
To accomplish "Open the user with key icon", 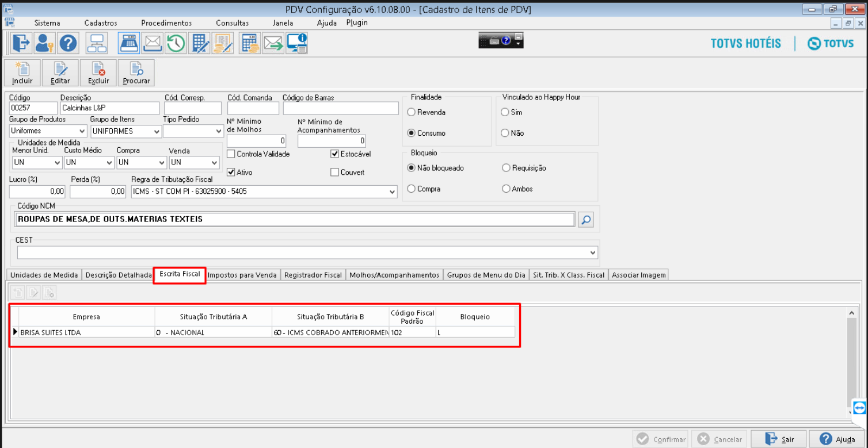I will pos(44,43).
